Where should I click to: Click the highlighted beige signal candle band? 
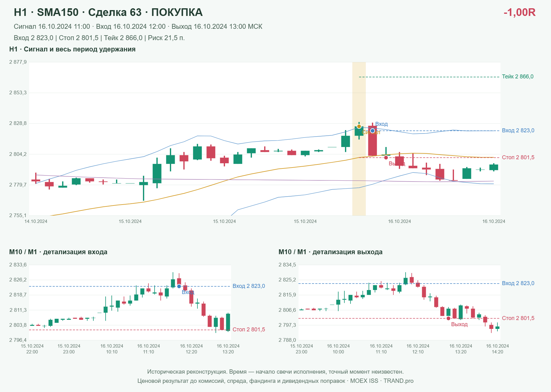click(x=359, y=139)
